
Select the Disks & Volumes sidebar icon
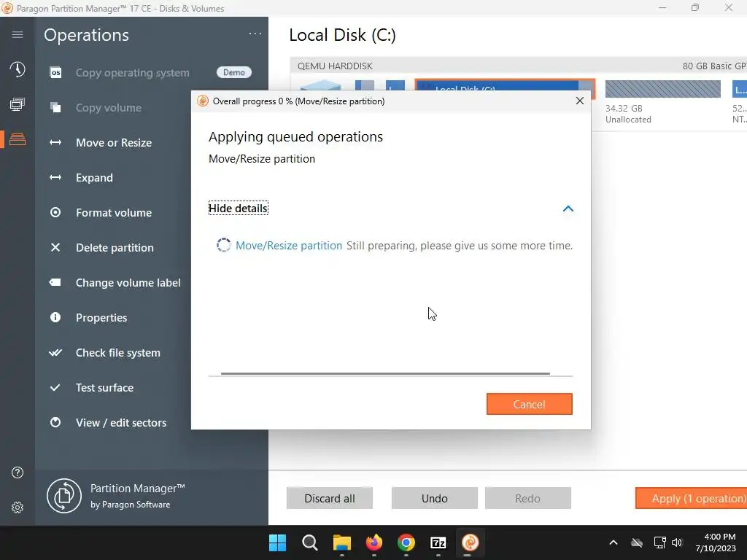click(18, 139)
